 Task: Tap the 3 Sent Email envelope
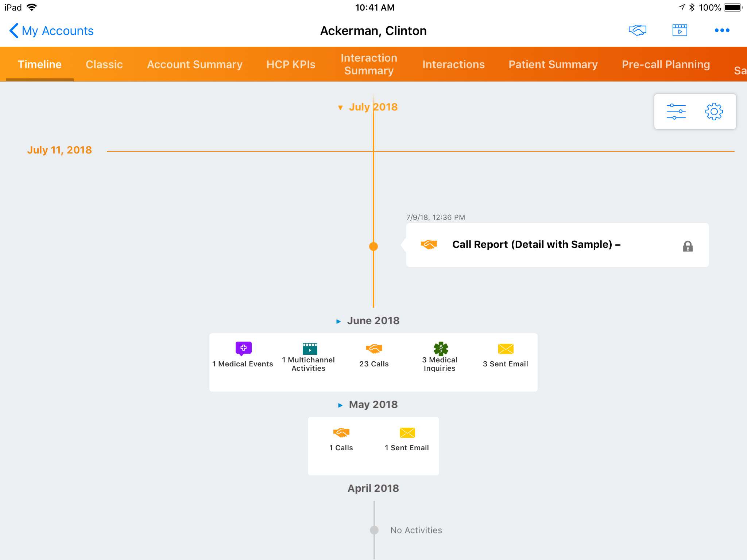click(506, 349)
